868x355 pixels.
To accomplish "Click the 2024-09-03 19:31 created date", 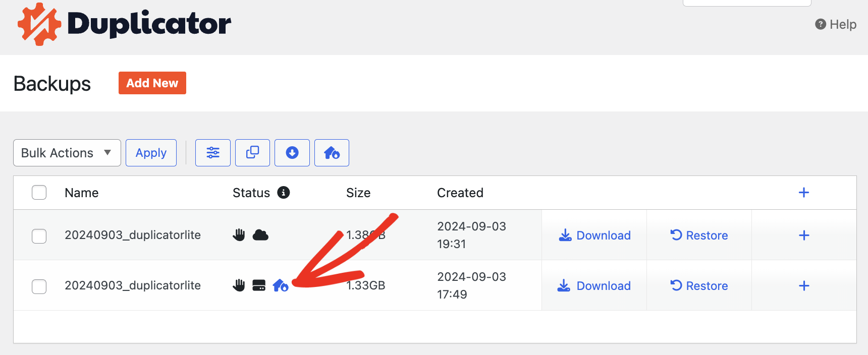I will 471,235.
